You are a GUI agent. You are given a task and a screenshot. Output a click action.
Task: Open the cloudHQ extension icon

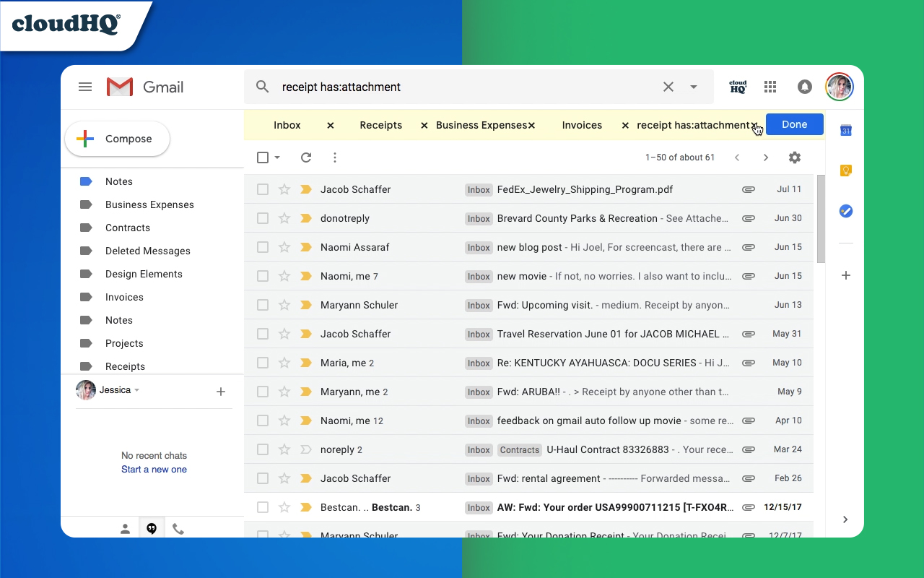coord(738,87)
